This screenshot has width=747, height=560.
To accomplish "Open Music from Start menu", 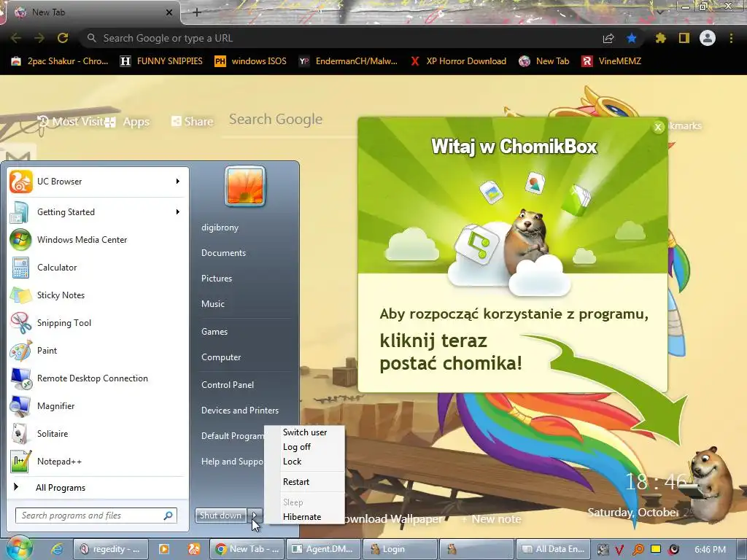I will [213, 304].
